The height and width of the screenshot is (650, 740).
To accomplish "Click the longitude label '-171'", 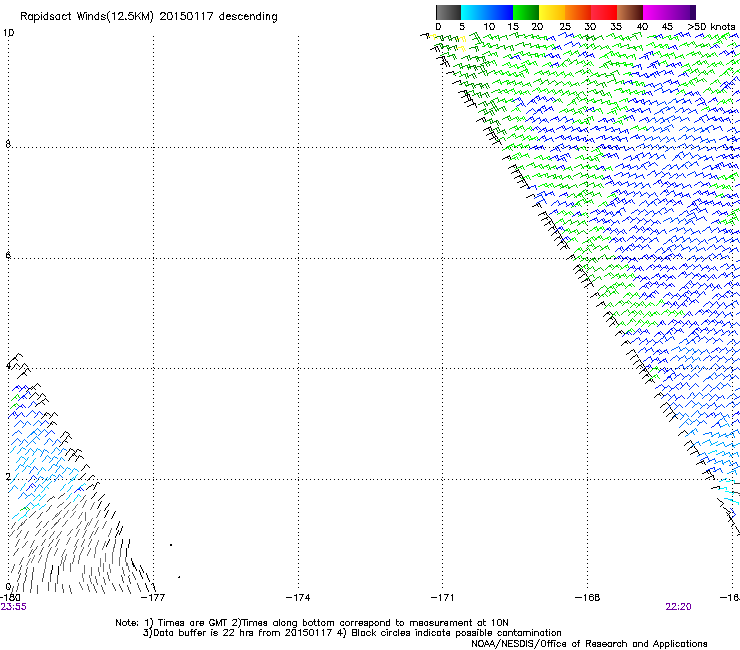I will pos(443,597).
